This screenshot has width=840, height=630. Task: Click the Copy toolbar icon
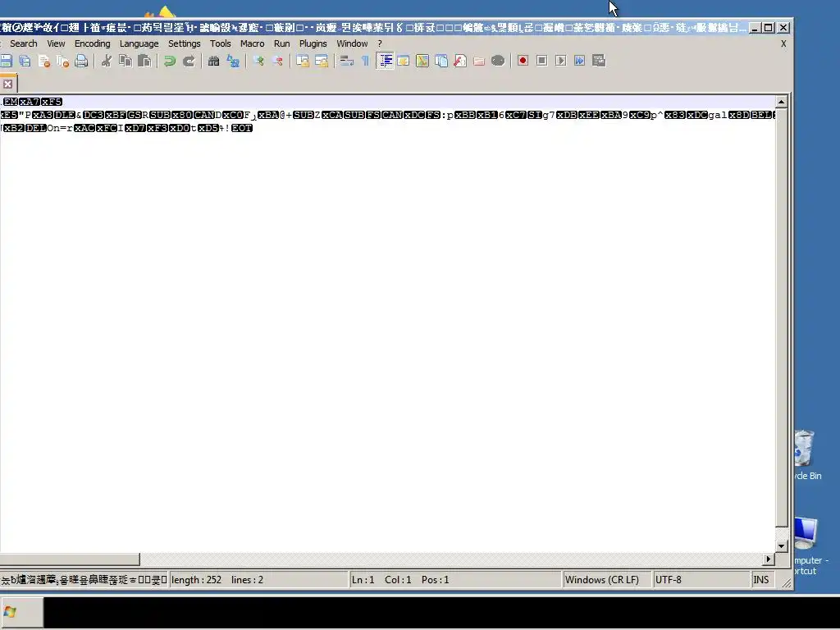pos(126,61)
